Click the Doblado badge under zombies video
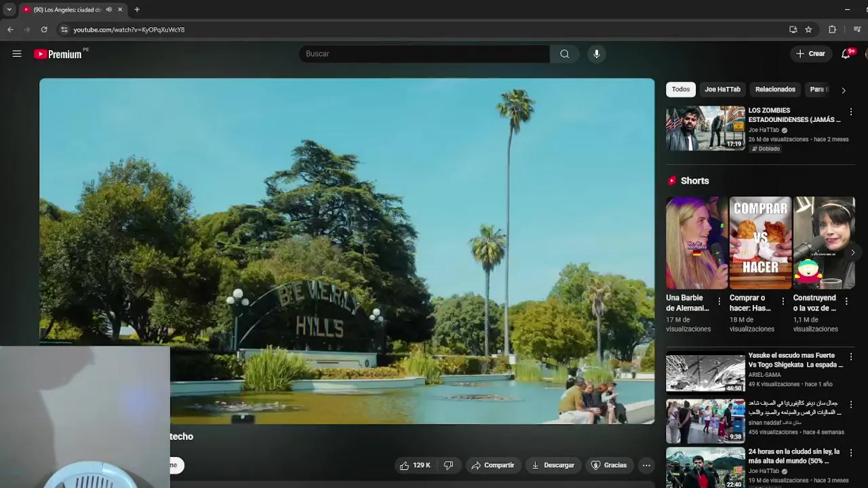 coord(766,148)
